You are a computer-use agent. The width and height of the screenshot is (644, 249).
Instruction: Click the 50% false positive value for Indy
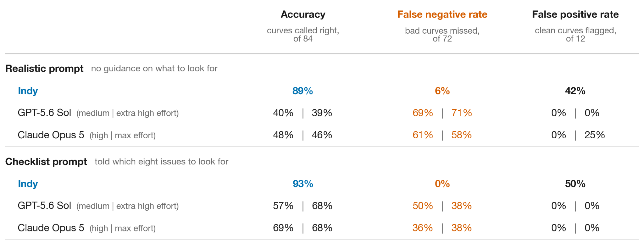[575, 184]
